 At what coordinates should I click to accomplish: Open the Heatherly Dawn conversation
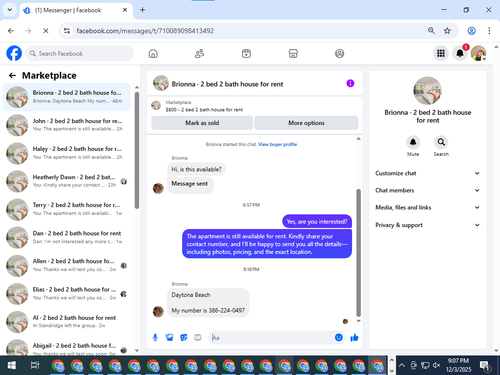(67, 181)
